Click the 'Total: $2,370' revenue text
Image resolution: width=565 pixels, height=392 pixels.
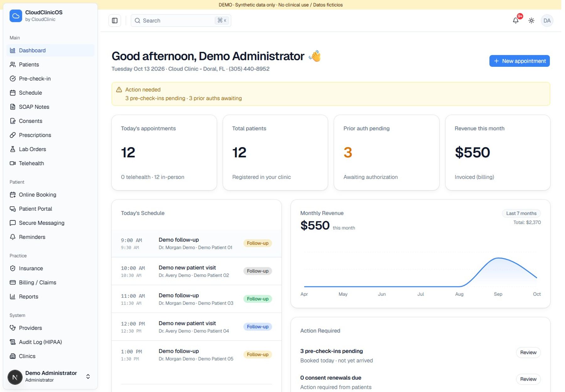[527, 222]
